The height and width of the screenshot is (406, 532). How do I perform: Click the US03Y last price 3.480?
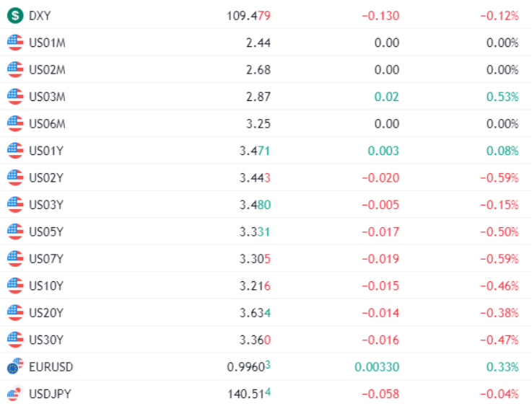point(255,205)
